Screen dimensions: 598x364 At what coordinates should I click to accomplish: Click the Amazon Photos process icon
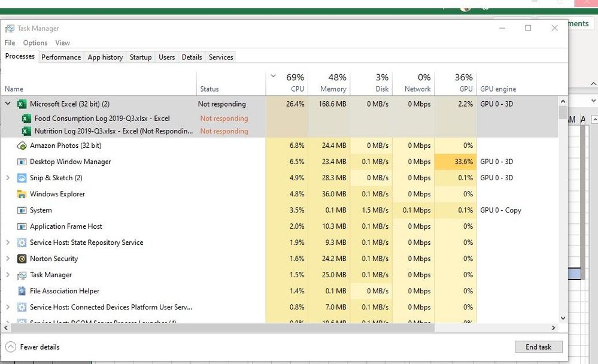21,145
